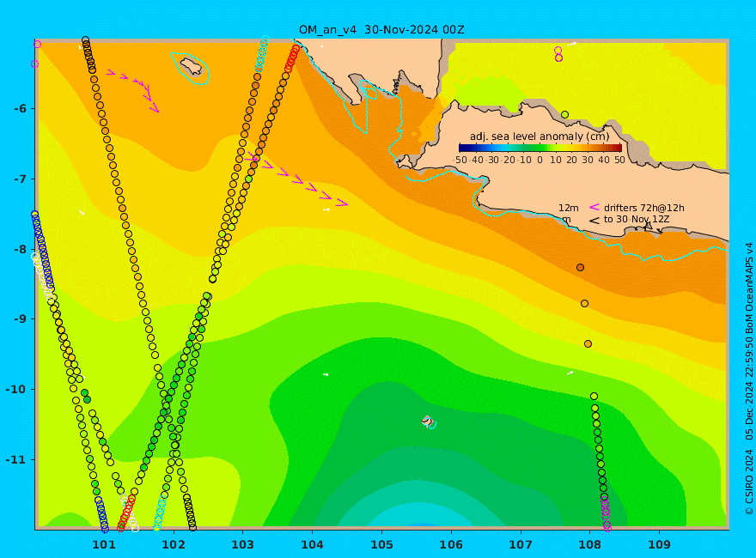
Task: Click the '12m' legend label
Action: (569, 208)
